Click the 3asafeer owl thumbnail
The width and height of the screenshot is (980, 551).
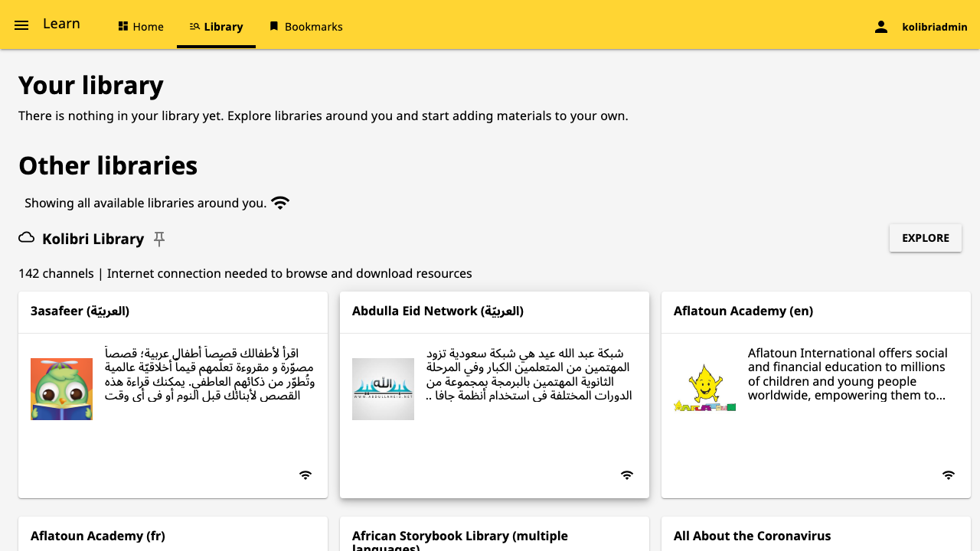click(61, 389)
